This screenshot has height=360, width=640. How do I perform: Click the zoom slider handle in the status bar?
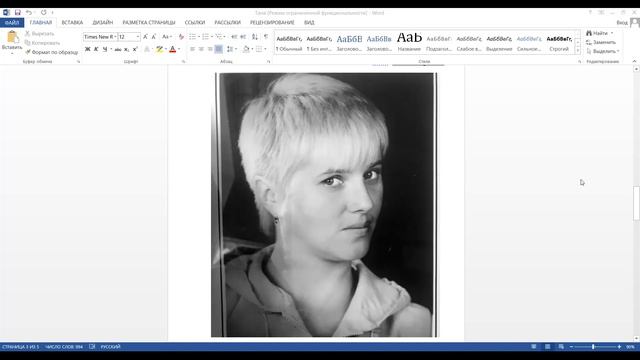pos(593,347)
